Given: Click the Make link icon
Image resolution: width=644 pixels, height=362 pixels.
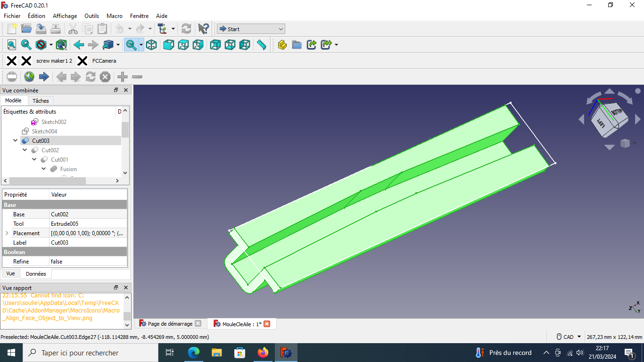Looking at the screenshot, I should pos(312,45).
